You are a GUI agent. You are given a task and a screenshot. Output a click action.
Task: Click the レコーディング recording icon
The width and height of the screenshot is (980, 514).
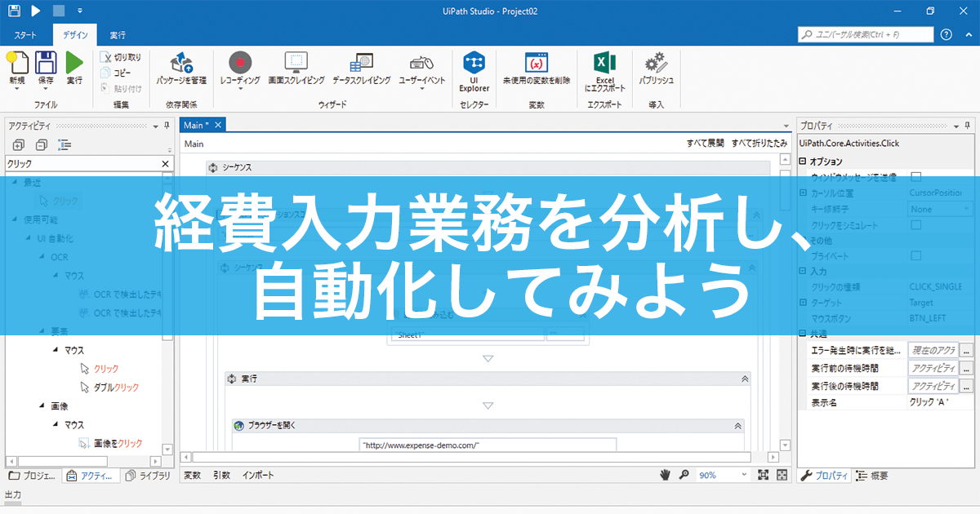(x=240, y=63)
